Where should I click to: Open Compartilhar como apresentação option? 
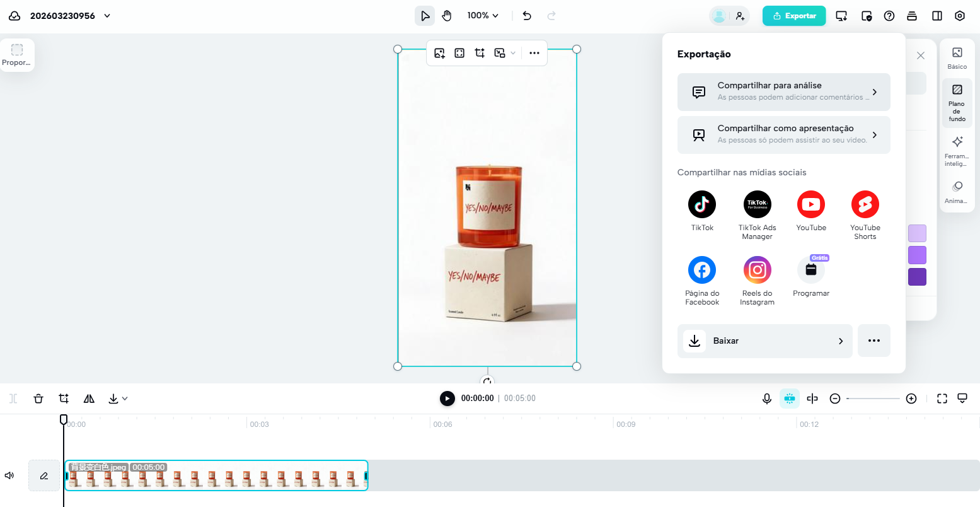784,135
